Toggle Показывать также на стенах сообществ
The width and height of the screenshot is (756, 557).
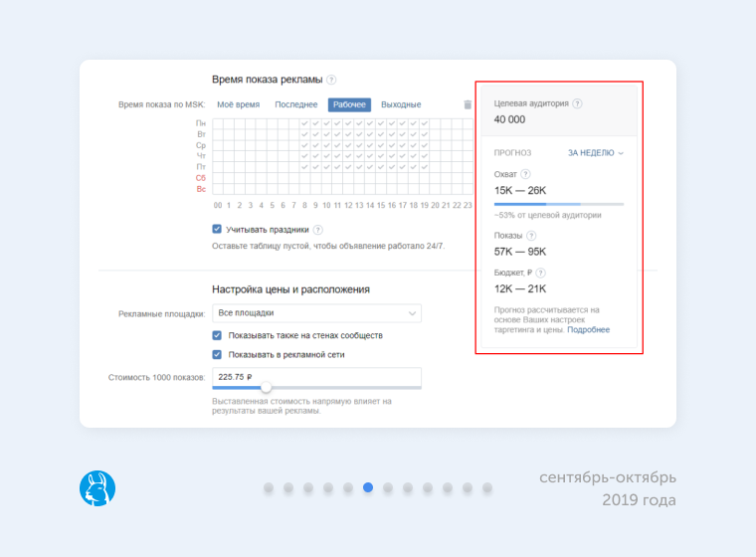217,335
